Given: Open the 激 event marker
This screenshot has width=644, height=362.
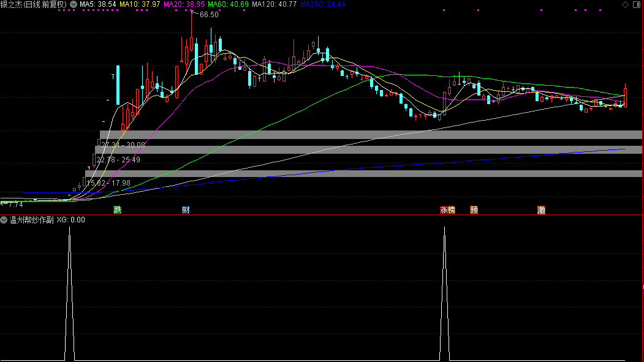Looking at the screenshot, I should 541,209.
